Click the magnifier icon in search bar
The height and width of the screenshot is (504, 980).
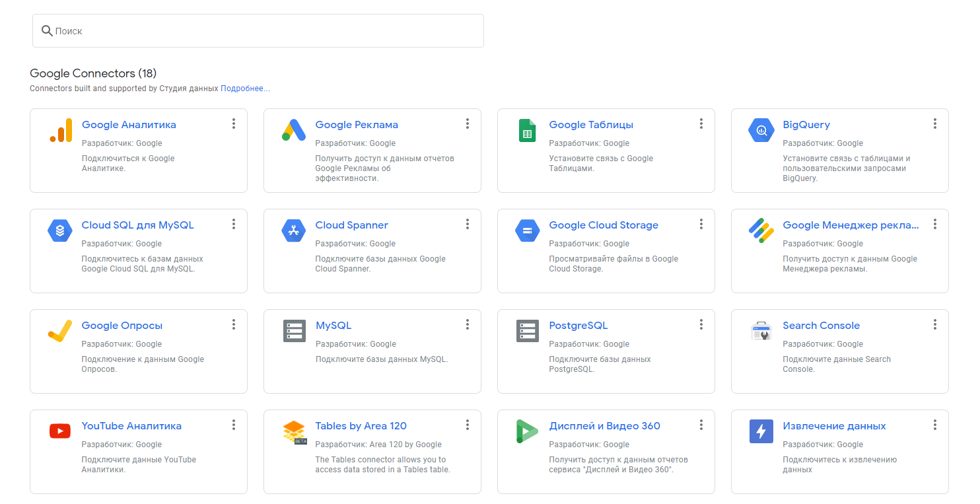point(47,31)
